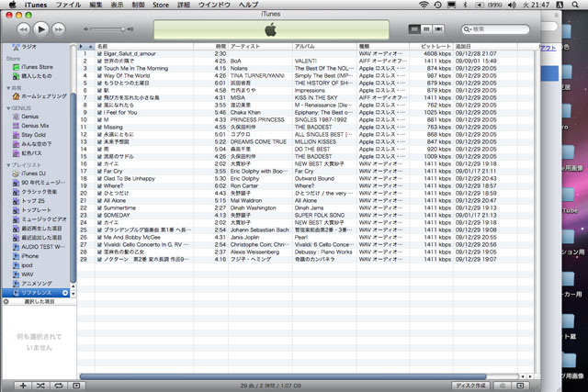This screenshot has width=588, height=392.
Task: Click the next track forward button
Action: point(59,29)
